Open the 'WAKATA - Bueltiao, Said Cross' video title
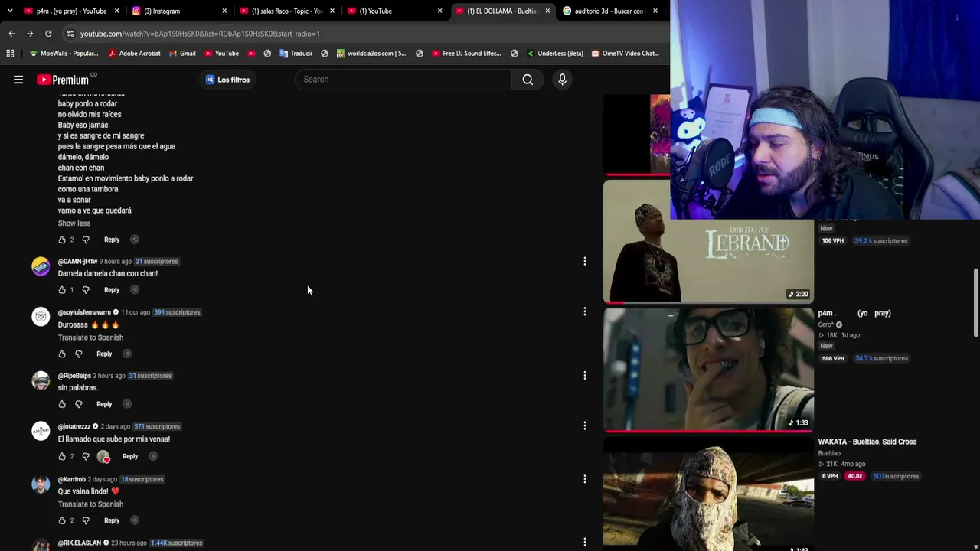This screenshot has width=980, height=551. click(867, 442)
